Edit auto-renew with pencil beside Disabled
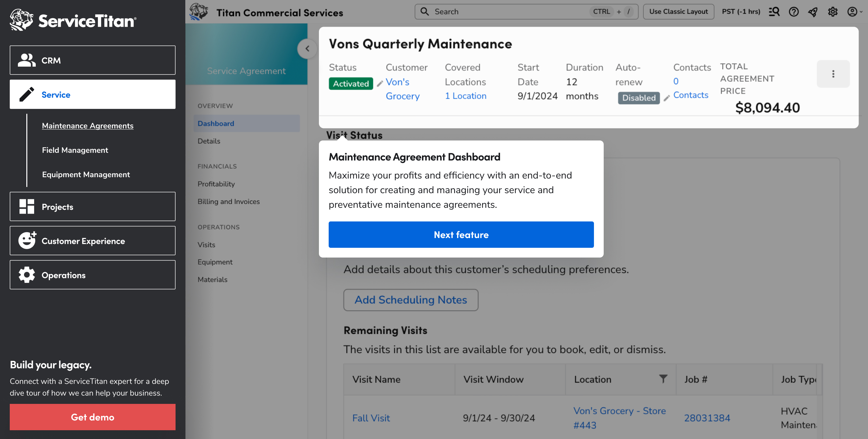 (666, 98)
